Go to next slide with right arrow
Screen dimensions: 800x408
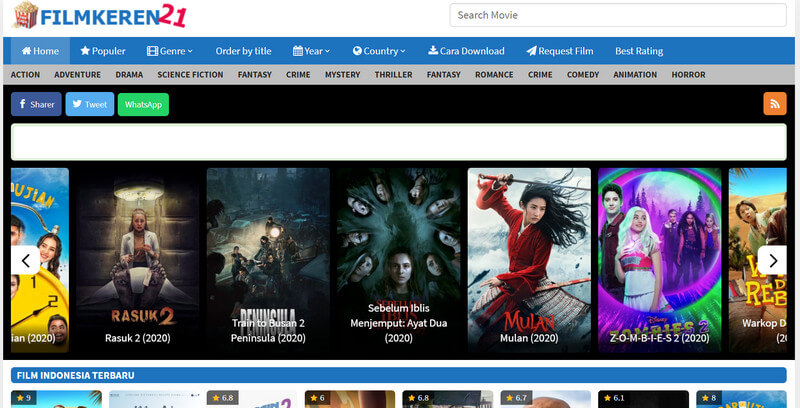(772, 260)
